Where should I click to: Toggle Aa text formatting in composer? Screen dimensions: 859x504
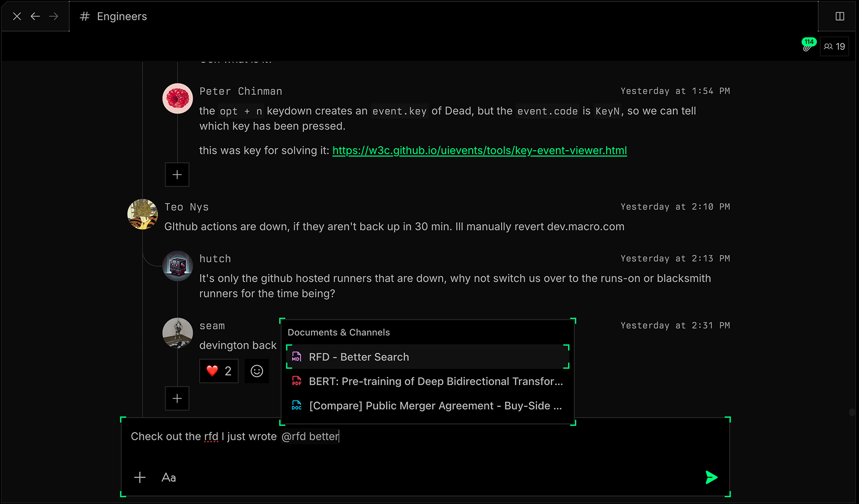click(169, 478)
